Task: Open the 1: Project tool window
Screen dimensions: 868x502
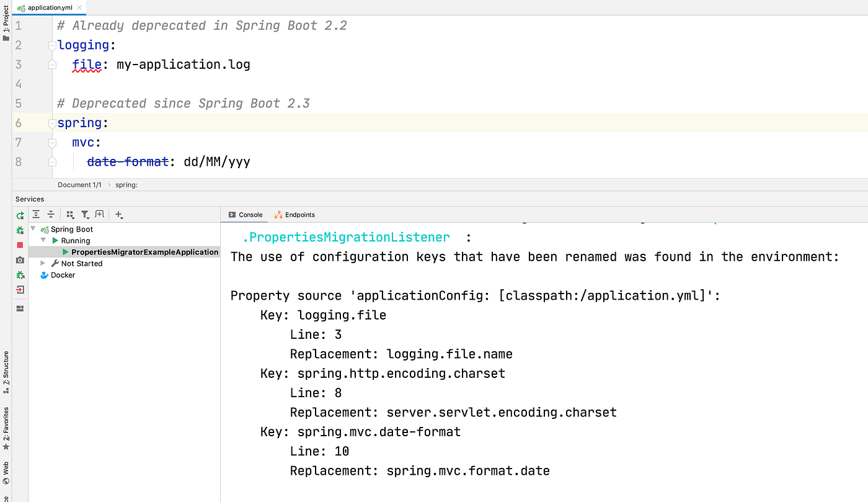Action: coord(6,24)
